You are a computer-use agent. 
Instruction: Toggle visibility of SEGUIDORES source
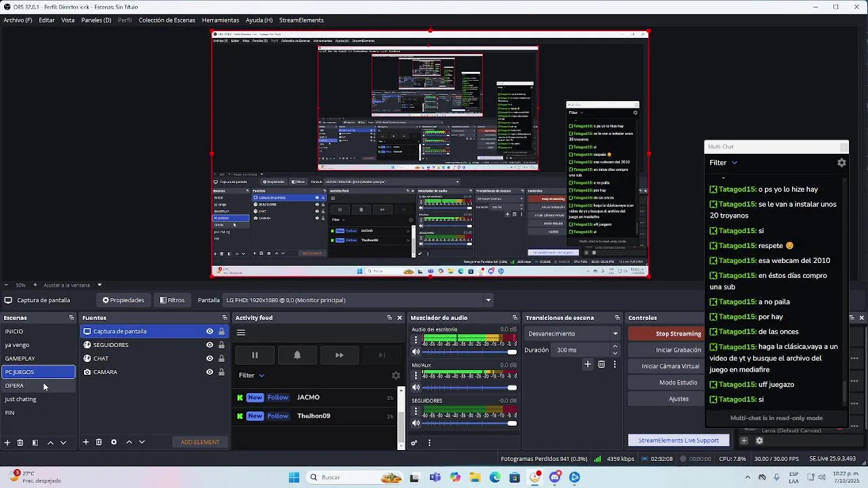pos(210,345)
